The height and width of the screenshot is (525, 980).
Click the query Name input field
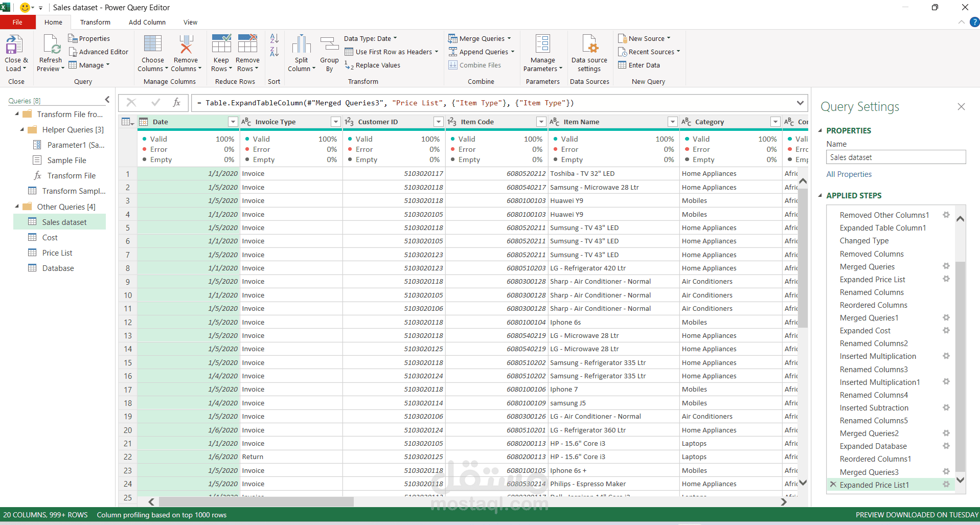click(x=896, y=157)
